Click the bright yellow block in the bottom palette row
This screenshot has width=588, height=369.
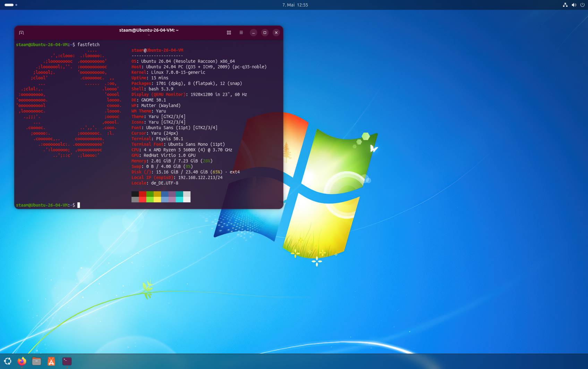[157, 200]
